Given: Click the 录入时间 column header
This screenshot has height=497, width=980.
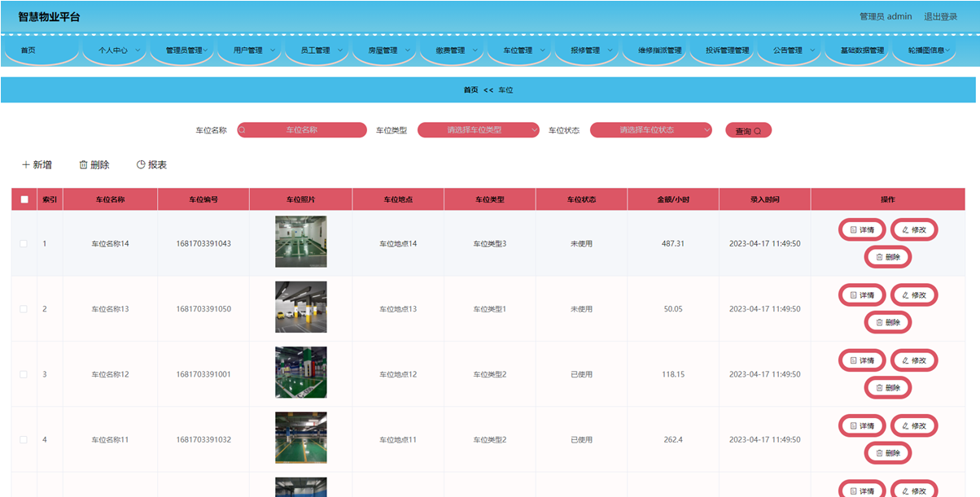Looking at the screenshot, I should (x=765, y=199).
